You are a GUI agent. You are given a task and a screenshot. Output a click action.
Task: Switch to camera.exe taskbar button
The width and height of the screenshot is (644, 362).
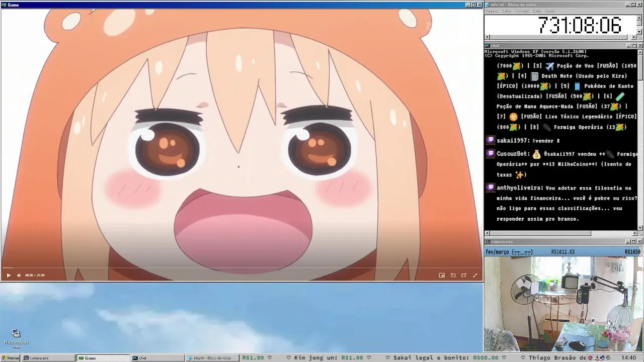tap(48, 358)
